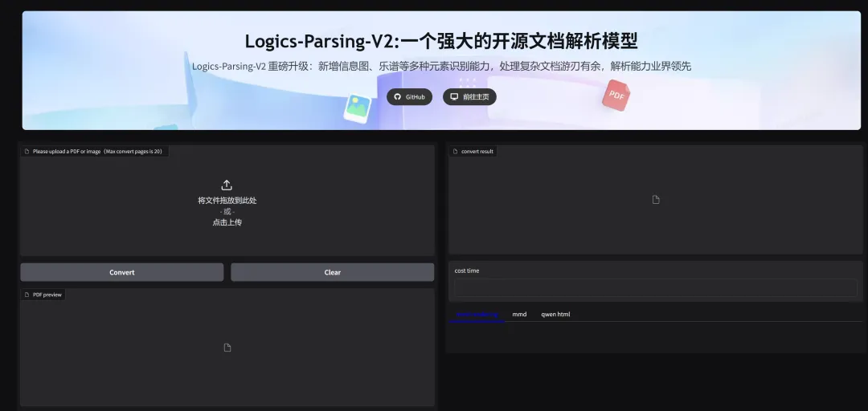Click the 点击上传 upload text

pos(227,222)
